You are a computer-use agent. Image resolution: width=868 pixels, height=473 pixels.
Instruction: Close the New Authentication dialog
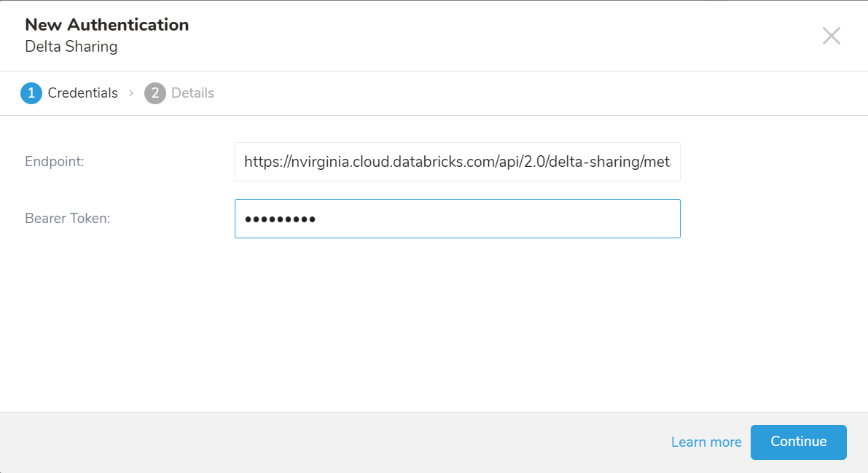point(832,36)
